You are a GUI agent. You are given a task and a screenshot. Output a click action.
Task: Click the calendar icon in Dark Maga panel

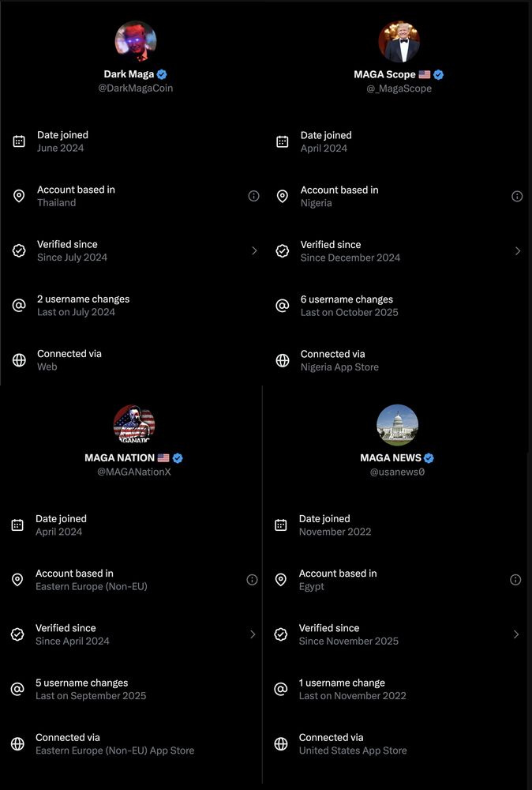tap(19, 141)
